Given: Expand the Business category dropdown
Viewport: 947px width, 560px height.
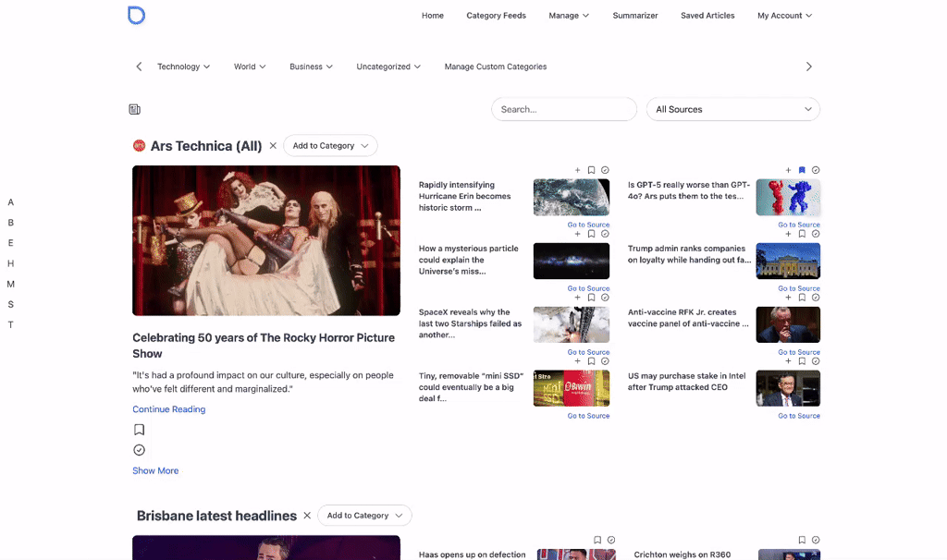Looking at the screenshot, I should 311,67.
